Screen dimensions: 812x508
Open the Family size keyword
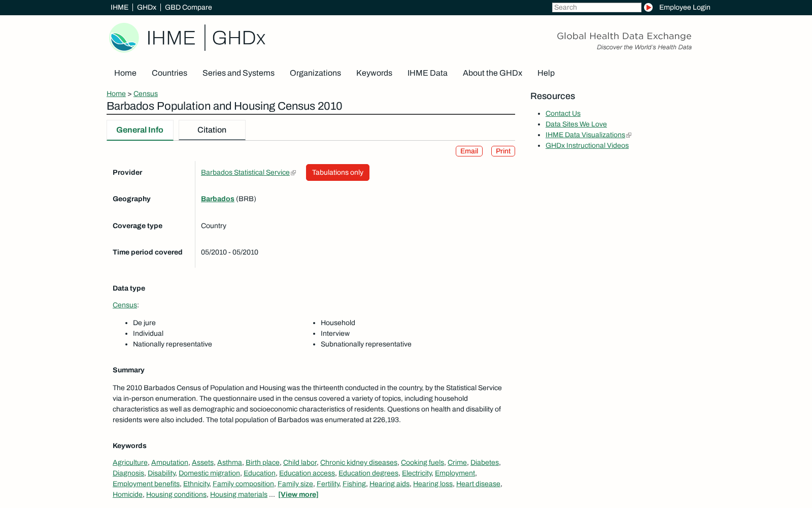295,484
